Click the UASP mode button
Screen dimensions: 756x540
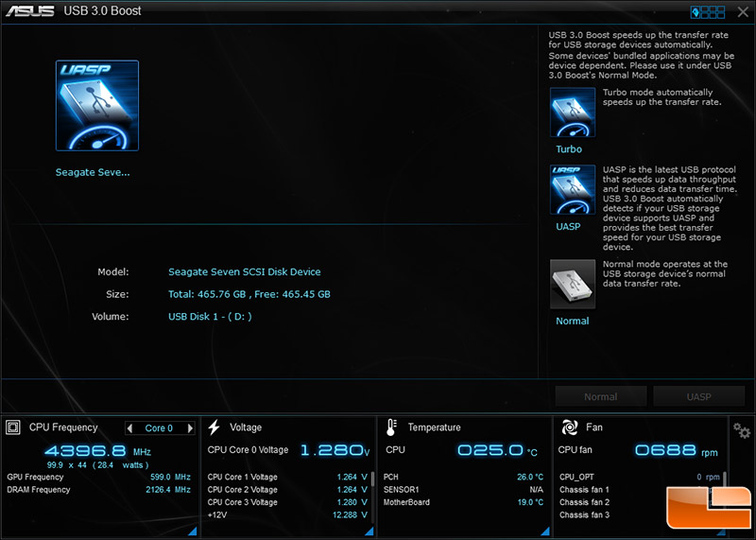(x=698, y=396)
